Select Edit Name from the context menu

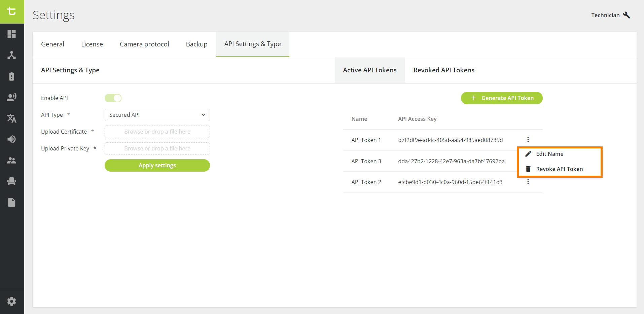click(549, 154)
